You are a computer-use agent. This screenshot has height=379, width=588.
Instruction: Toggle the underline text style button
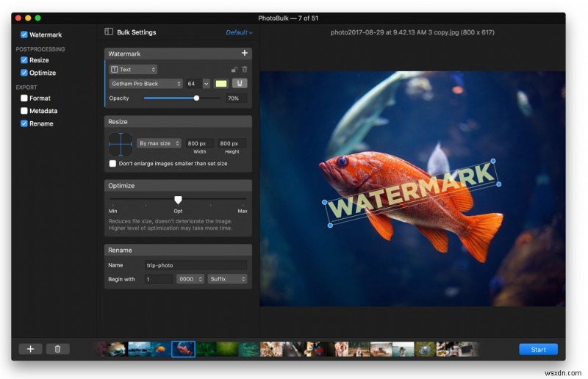click(239, 84)
